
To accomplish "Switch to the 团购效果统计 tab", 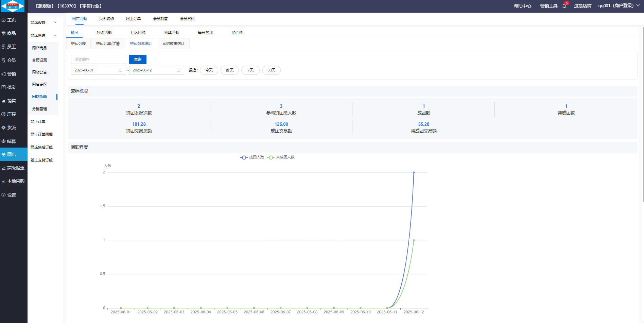I will point(173,44).
